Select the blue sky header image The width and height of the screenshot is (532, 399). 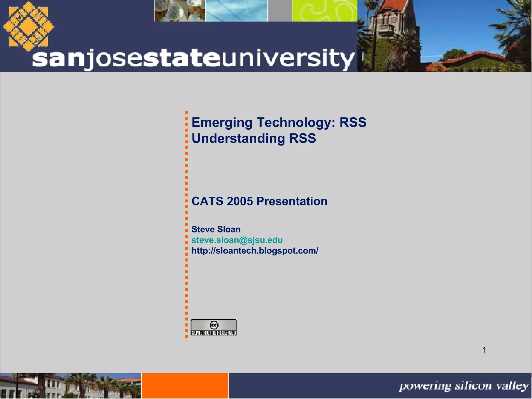pyautogui.click(x=236, y=11)
